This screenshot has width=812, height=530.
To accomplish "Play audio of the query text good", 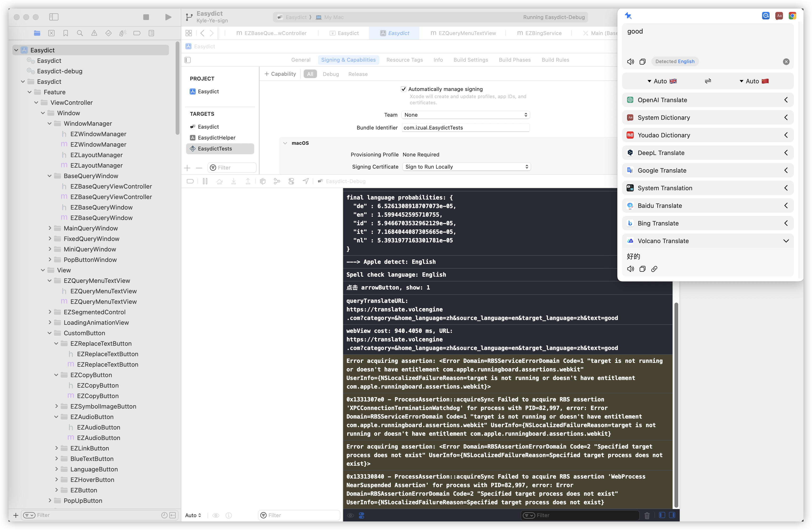I will (630, 61).
